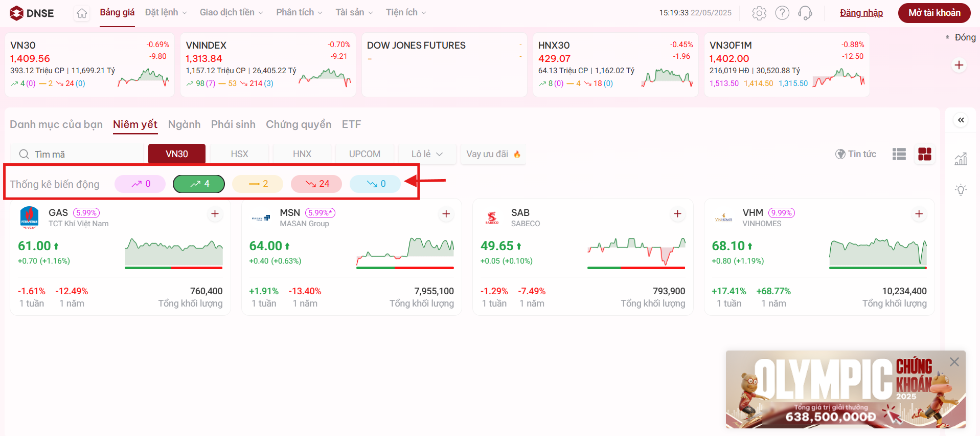Add SAB to watchlist

[x=678, y=214]
